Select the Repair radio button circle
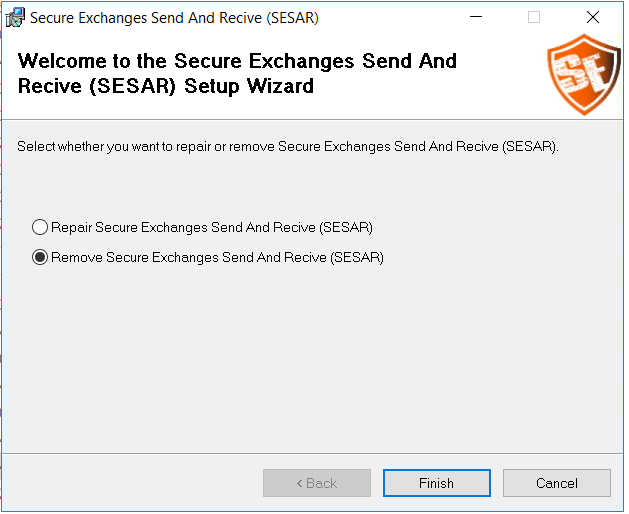Screen dimensions: 629x514 [x=40, y=227]
